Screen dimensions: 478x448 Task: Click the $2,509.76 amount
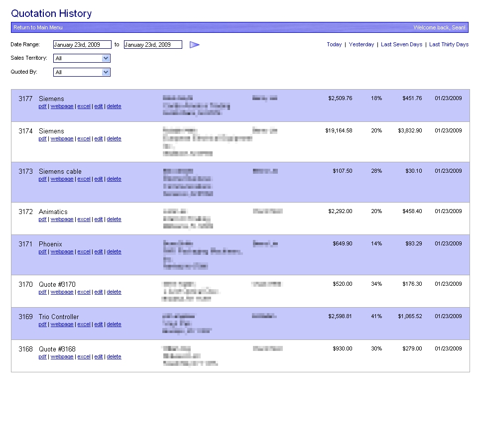[x=340, y=98]
